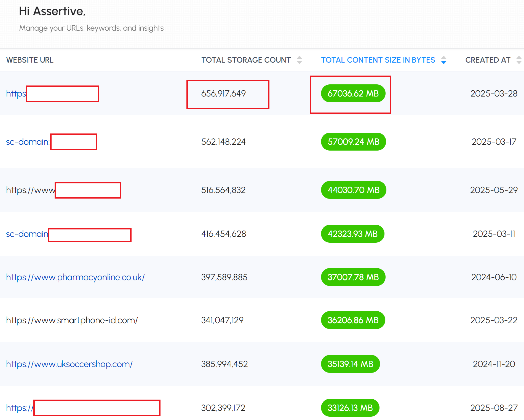Image resolution: width=524 pixels, height=420 pixels.
Task: Click the Website URL column header
Action: (x=30, y=60)
